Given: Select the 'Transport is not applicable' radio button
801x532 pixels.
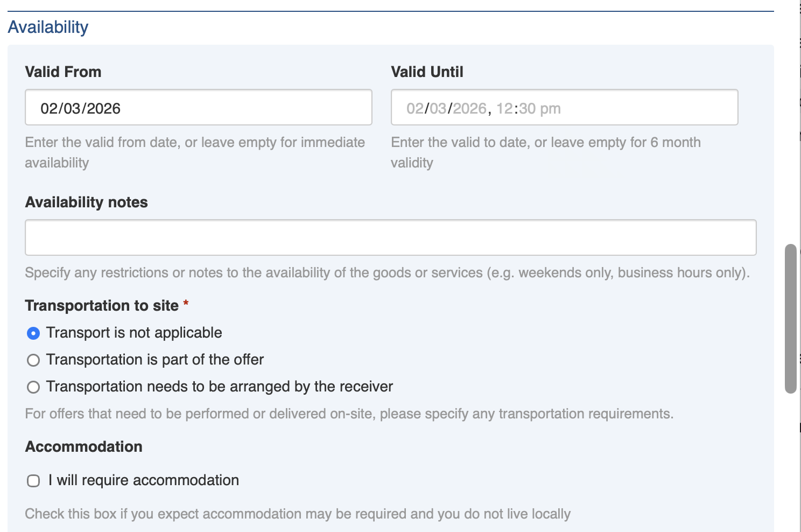Looking at the screenshot, I should [33, 333].
